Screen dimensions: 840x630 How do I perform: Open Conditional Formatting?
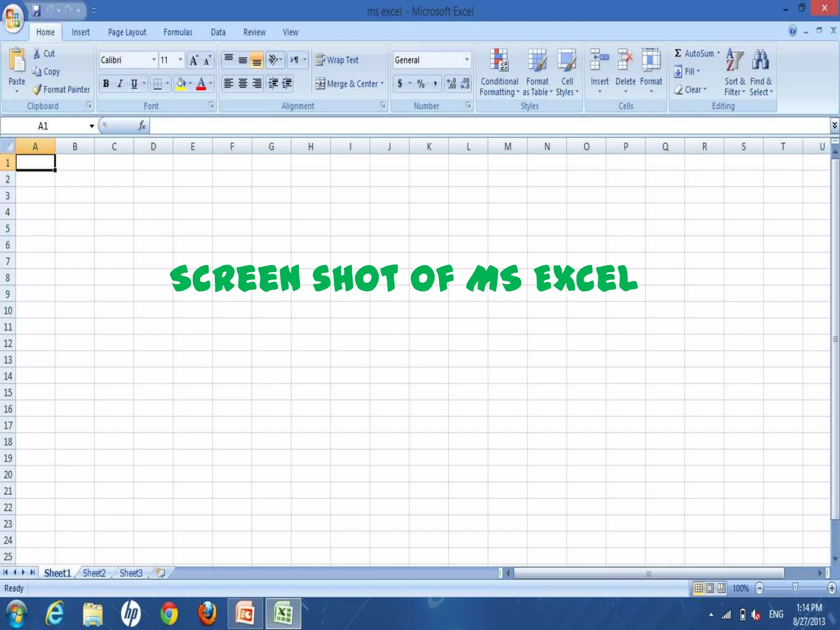[x=499, y=72]
